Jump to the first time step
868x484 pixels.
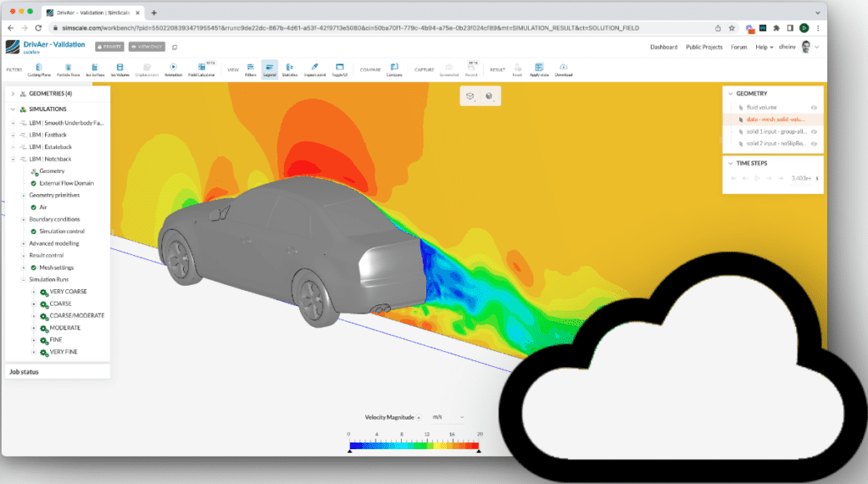click(x=733, y=178)
